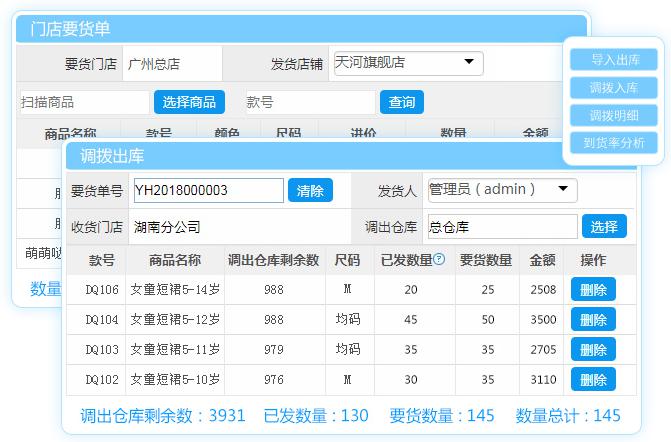Click the amount 3110 cell
Screen dimensions: 671x442
pyautogui.click(x=543, y=380)
